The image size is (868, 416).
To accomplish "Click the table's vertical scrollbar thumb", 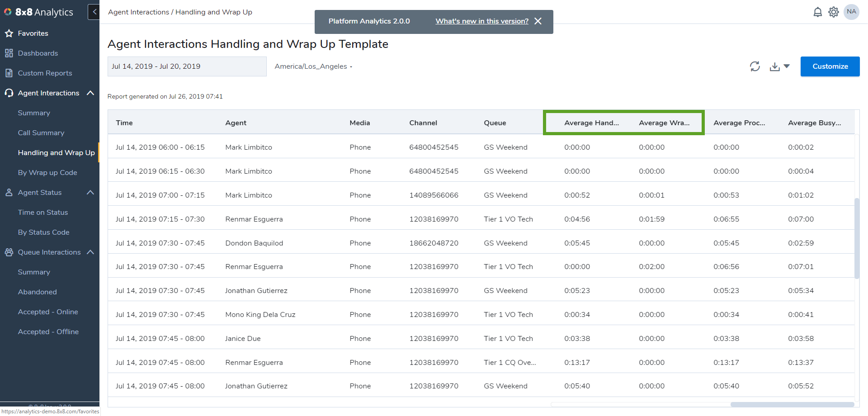I will click(x=857, y=238).
